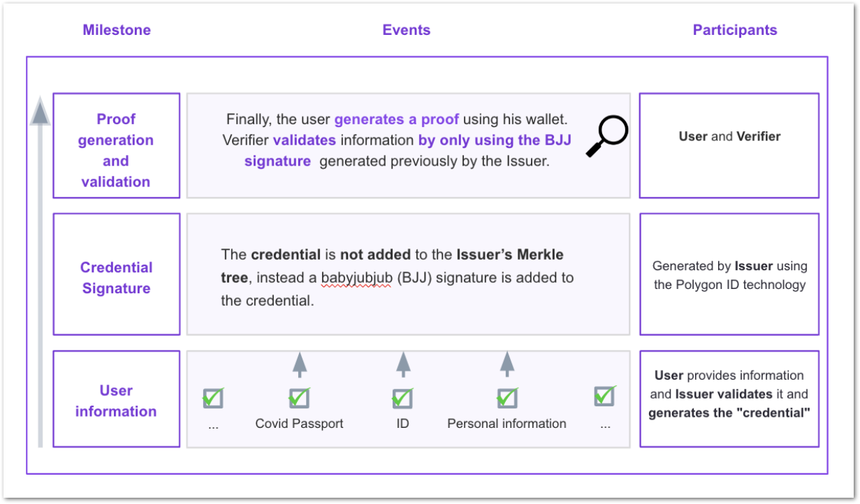Click the User information milestone box

click(x=117, y=399)
